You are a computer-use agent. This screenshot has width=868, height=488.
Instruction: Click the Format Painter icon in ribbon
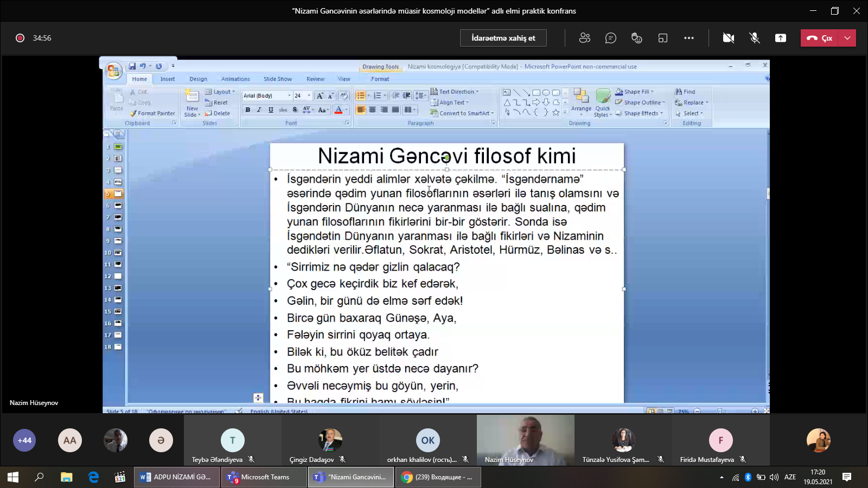[x=133, y=113]
